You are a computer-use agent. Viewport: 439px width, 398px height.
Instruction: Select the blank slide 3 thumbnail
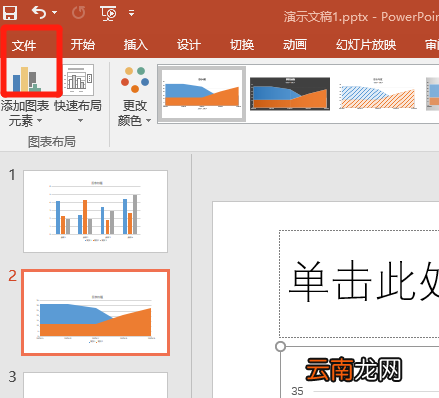coord(95,385)
